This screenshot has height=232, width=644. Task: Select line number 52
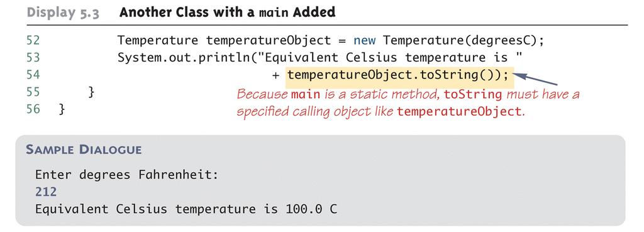pos(33,40)
